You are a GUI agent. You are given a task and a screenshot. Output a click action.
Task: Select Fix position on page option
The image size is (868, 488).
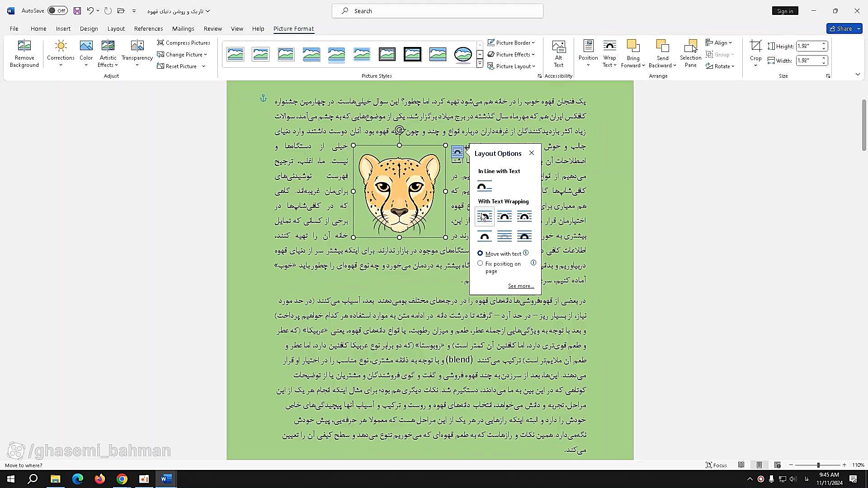pyautogui.click(x=480, y=263)
